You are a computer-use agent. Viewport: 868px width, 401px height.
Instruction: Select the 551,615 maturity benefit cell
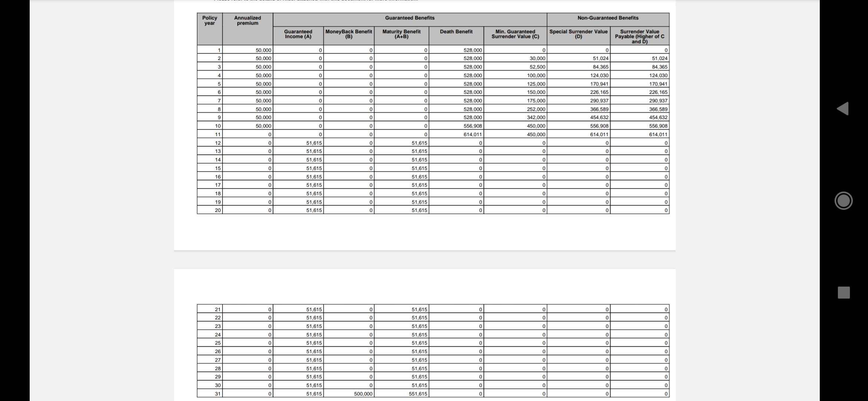tap(418, 394)
